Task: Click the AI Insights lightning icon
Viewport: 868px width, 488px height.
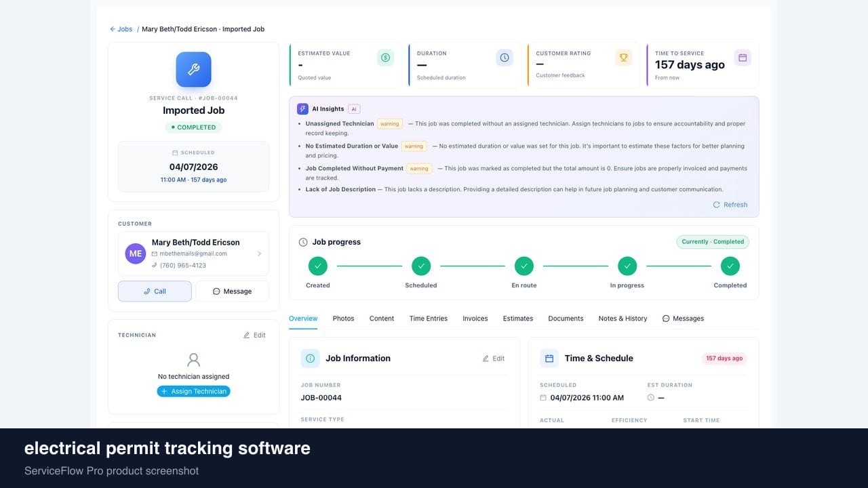Action: pos(302,108)
